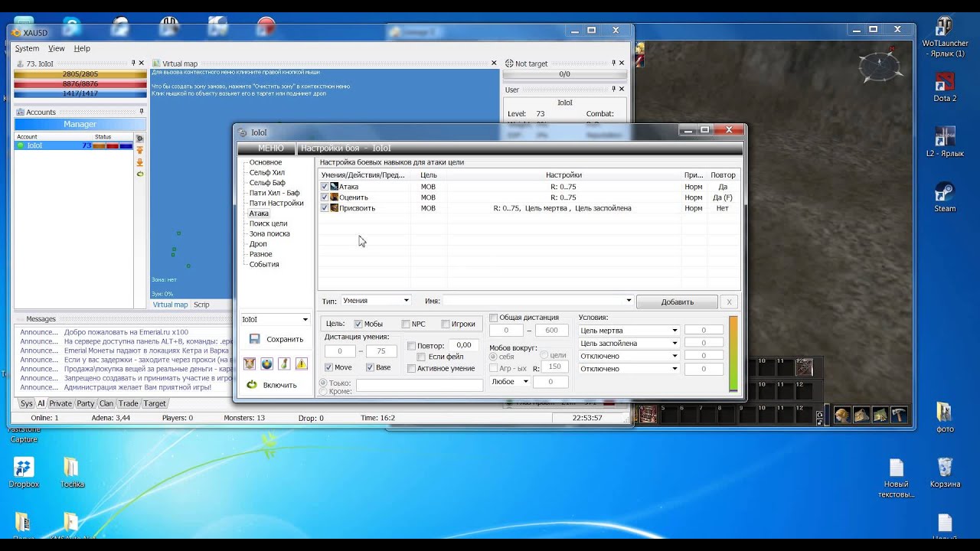Click the orange-green gradient priority bar
Image resolution: width=980 pixels, height=551 pixels.
pos(733,354)
